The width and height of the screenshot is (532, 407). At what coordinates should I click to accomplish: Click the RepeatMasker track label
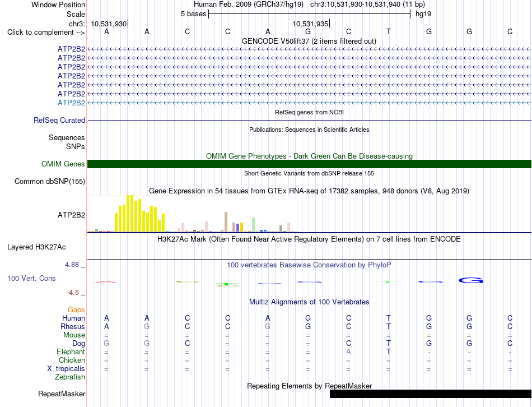click(62, 394)
